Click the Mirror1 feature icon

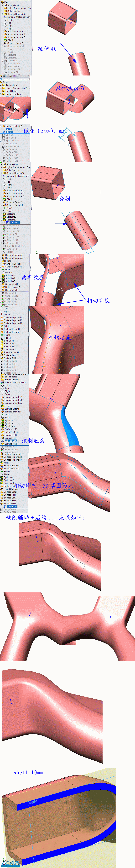point(5,252)
